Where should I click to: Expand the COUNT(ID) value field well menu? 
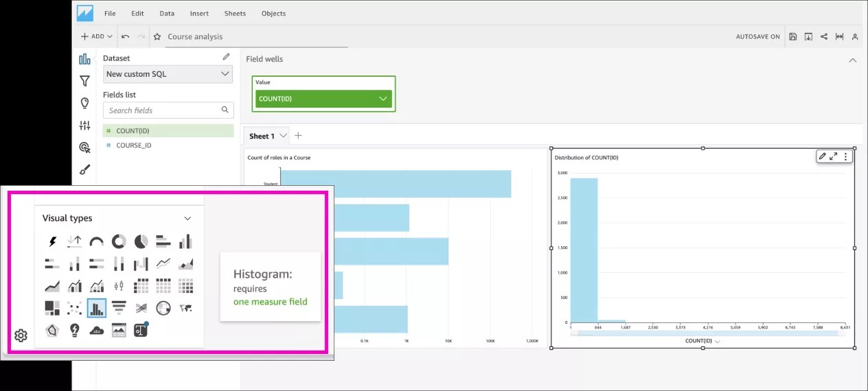383,99
